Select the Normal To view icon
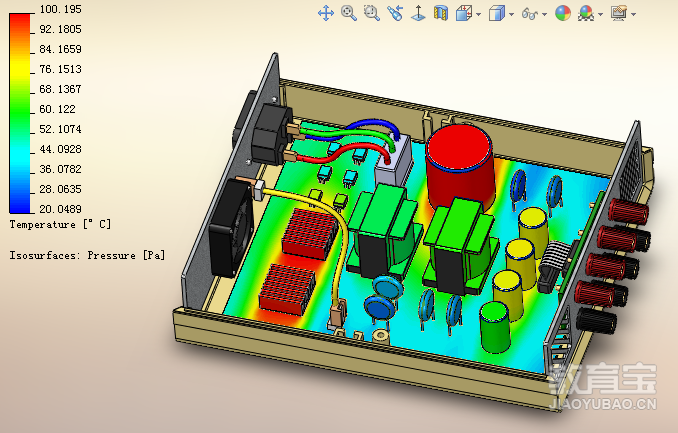Screen dimensions: 678x433 click(x=418, y=13)
